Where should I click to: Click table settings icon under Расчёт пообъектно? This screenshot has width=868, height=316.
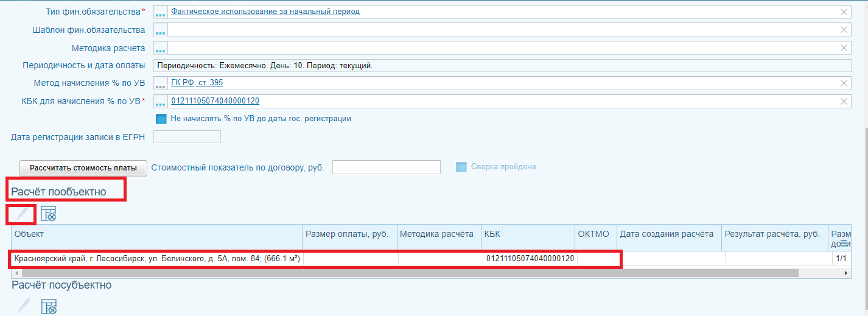(48, 214)
